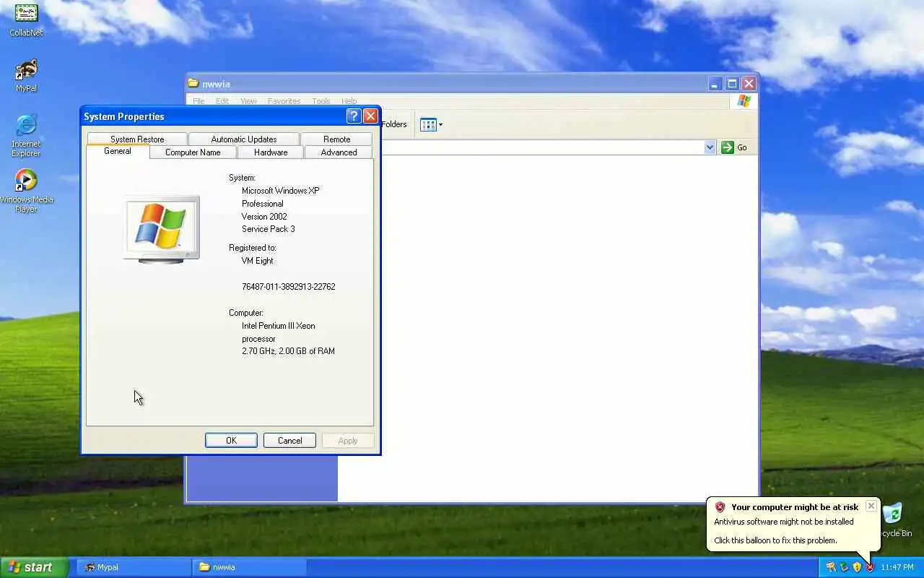The height and width of the screenshot is (578, 924).
Task: Click Cancel in System Properties
Action: pyautogui.click(x=289, y=441)
